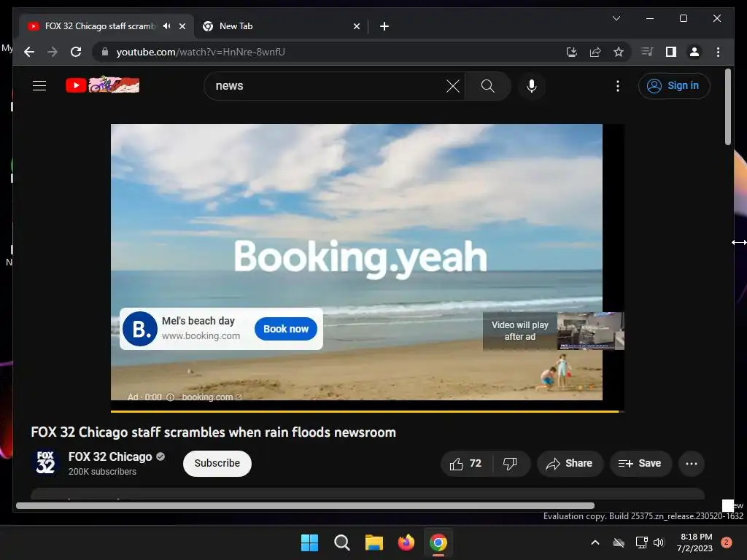Click the Book now ad button
The width and height of the screenshot is (747, 560).
click(286, 329)
